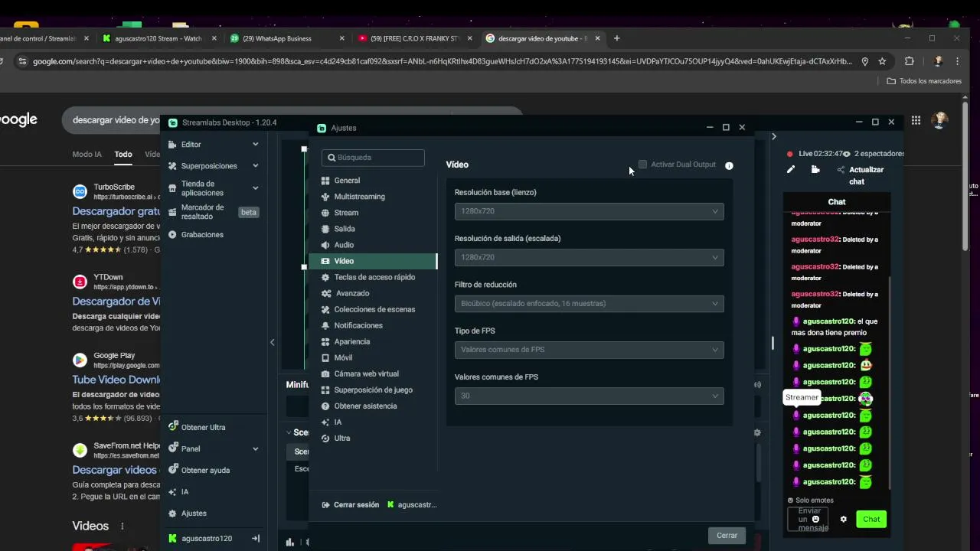The height and width of the screenshot is (551, 980).
Task: Open Salida settings category
Action: pos(373,229)
